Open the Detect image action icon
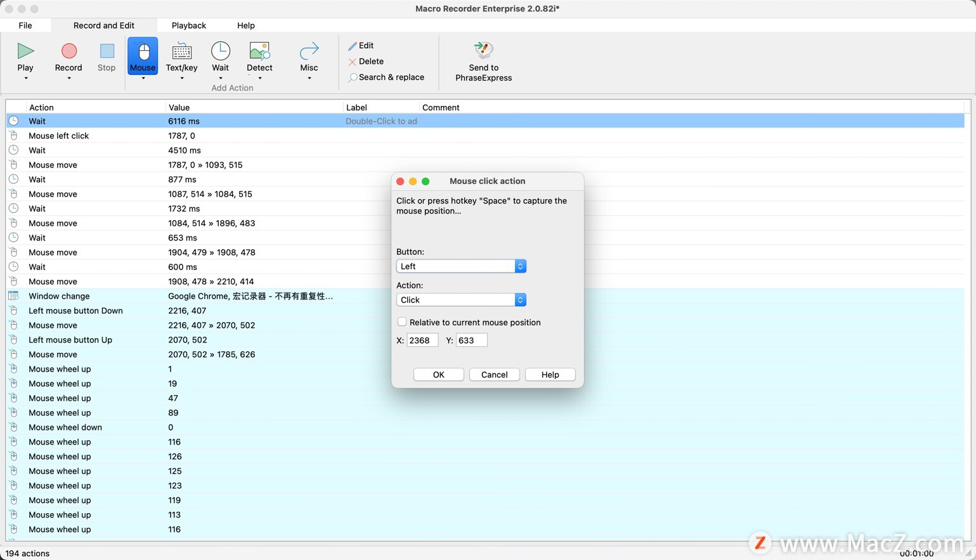Screen dimensions: 976x560 [x=259, y=51]
